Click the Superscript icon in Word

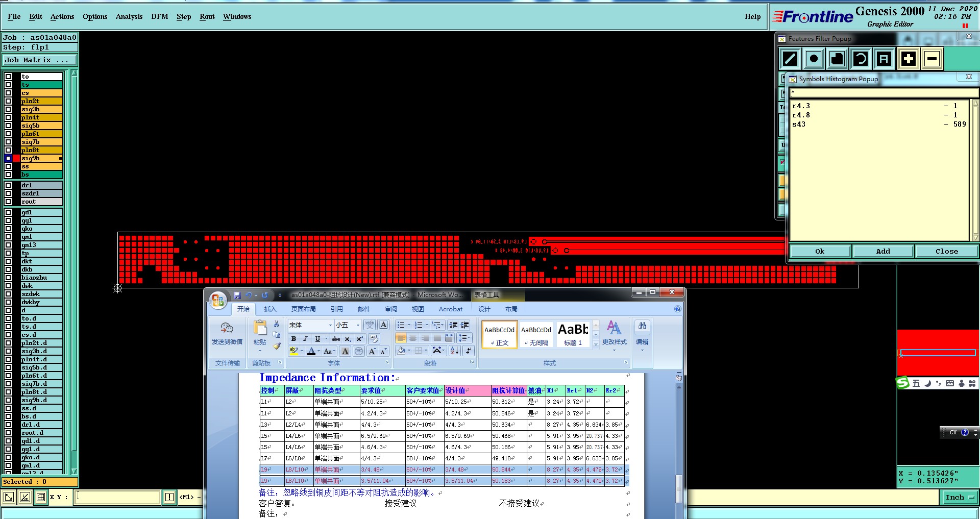pos(359,339)
